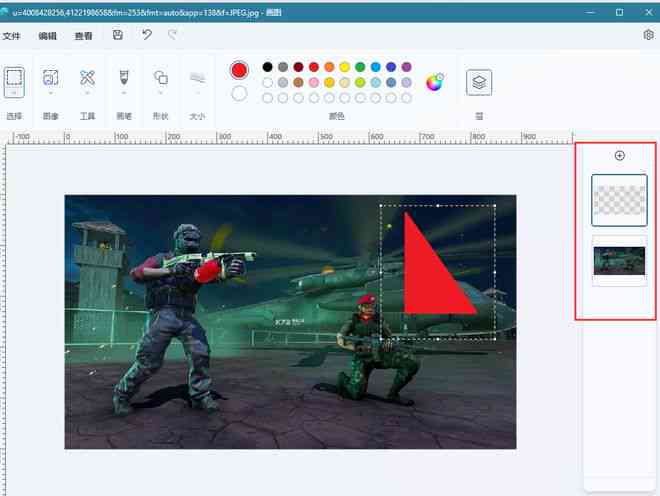Viewport: 660px width, 496px height.
Task: Click the Save floppy disk icon
Action: pyautogui.click(x=118, y=35)
